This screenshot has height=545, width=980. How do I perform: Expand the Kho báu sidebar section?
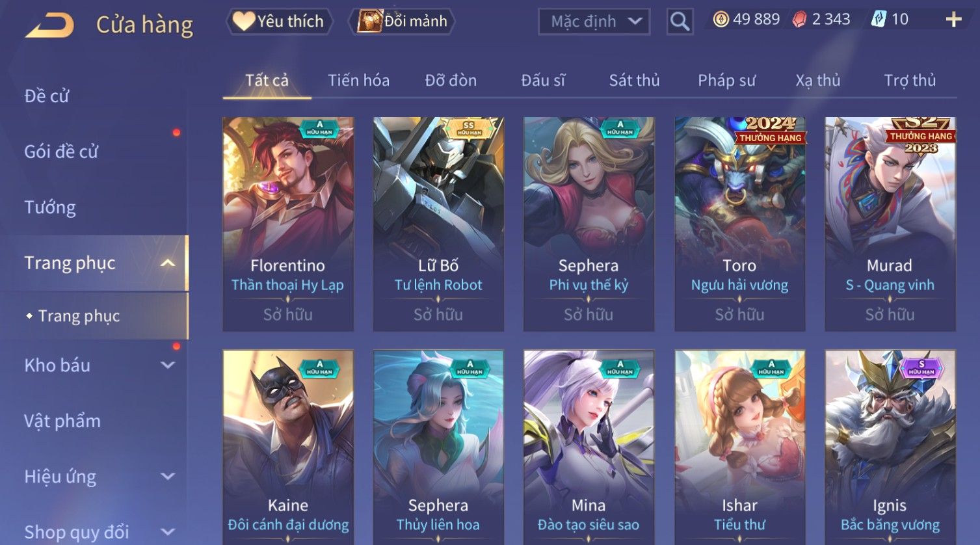tap(168, 366)
